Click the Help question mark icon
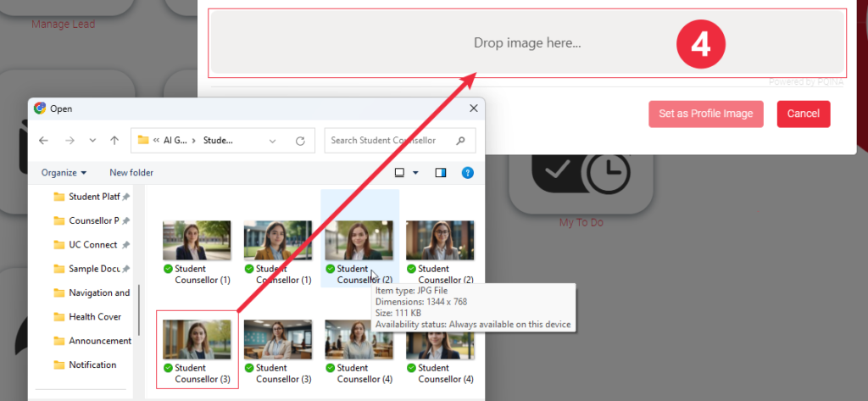 (x=467, y=173)
